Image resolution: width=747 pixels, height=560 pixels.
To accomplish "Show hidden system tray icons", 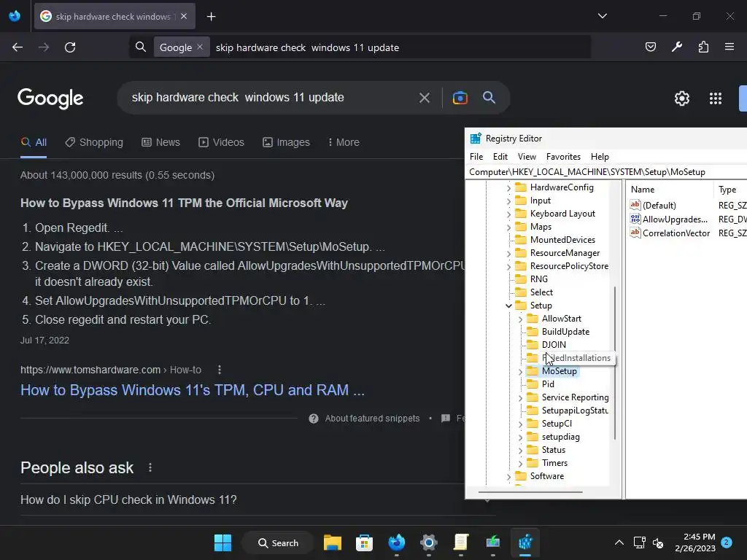I will coord(619,542).
